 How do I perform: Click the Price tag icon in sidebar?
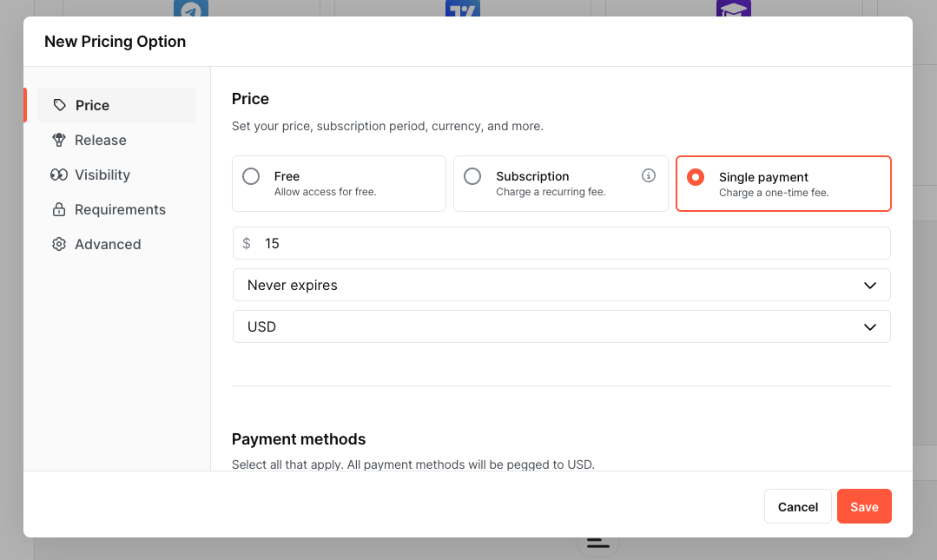coord(59,105)
